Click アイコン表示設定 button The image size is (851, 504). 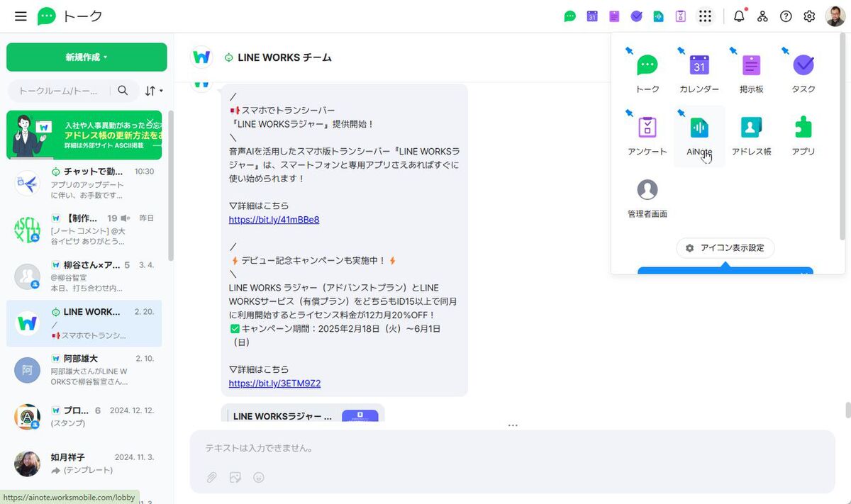725,248
